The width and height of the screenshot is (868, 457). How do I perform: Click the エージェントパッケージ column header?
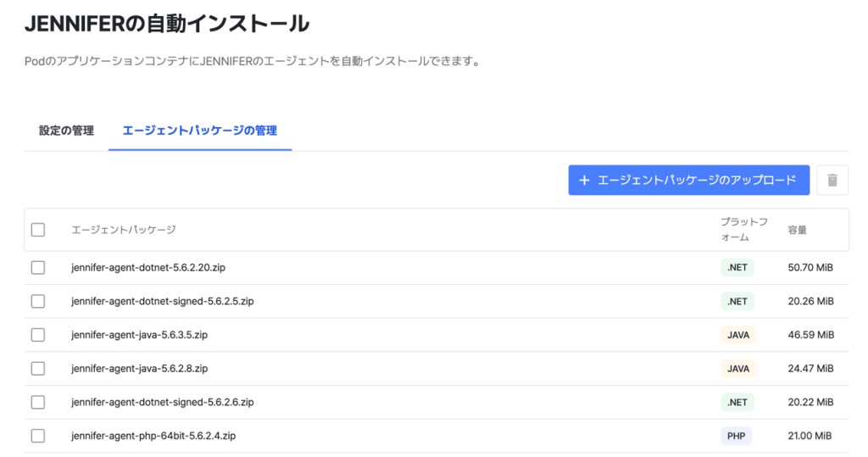(124, 230)
